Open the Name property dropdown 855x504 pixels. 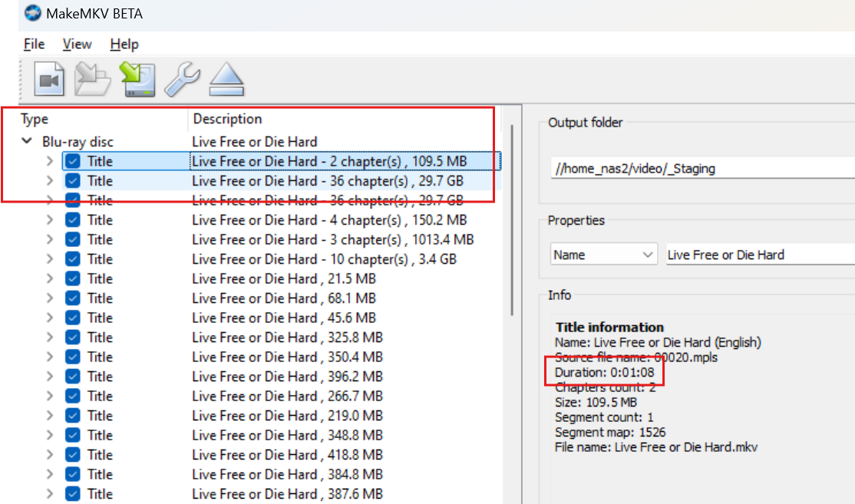tap(603, 255)
